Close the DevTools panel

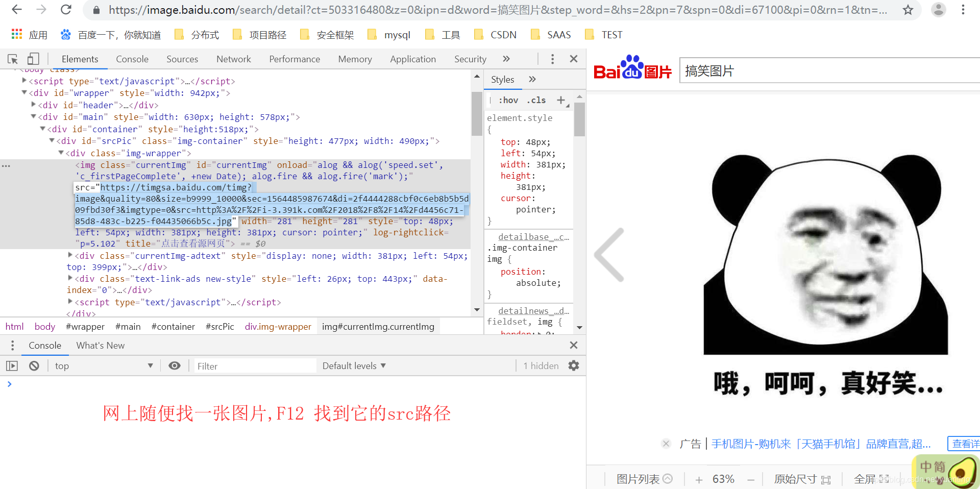click(574, 59)
